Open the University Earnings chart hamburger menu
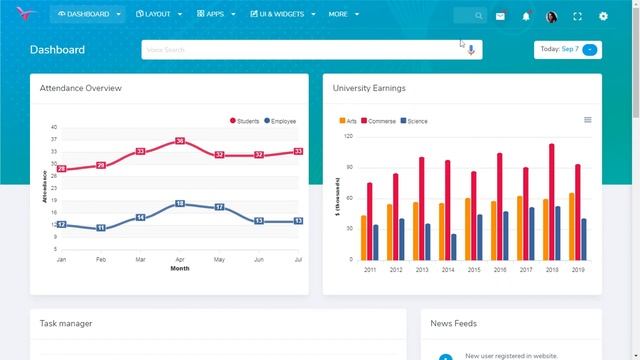The width and height of the screenshot is (640, 360). coord(588,120)
